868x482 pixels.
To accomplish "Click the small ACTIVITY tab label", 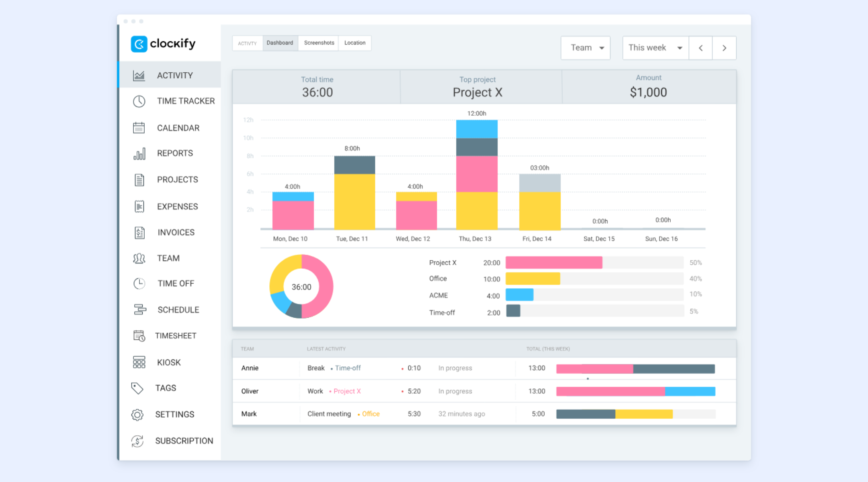I will (247, 43).
